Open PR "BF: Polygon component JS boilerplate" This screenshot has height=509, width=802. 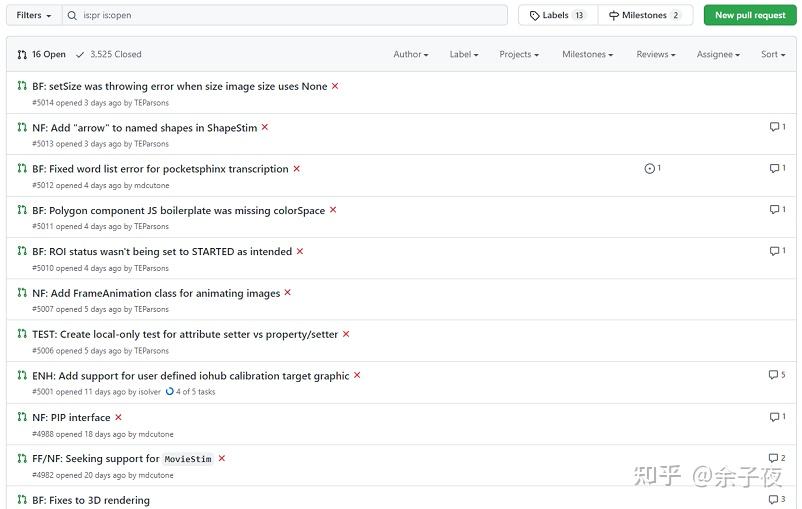click(186, 210)
